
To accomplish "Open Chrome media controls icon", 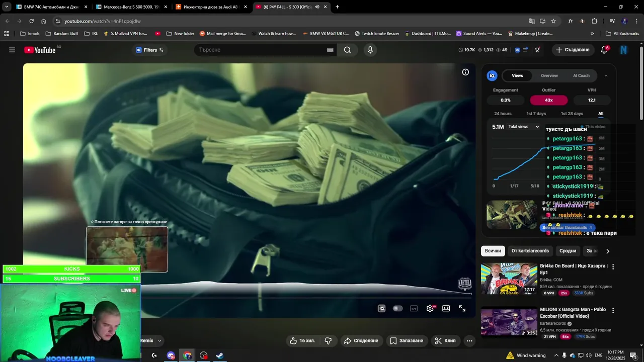I will point(612,21).
